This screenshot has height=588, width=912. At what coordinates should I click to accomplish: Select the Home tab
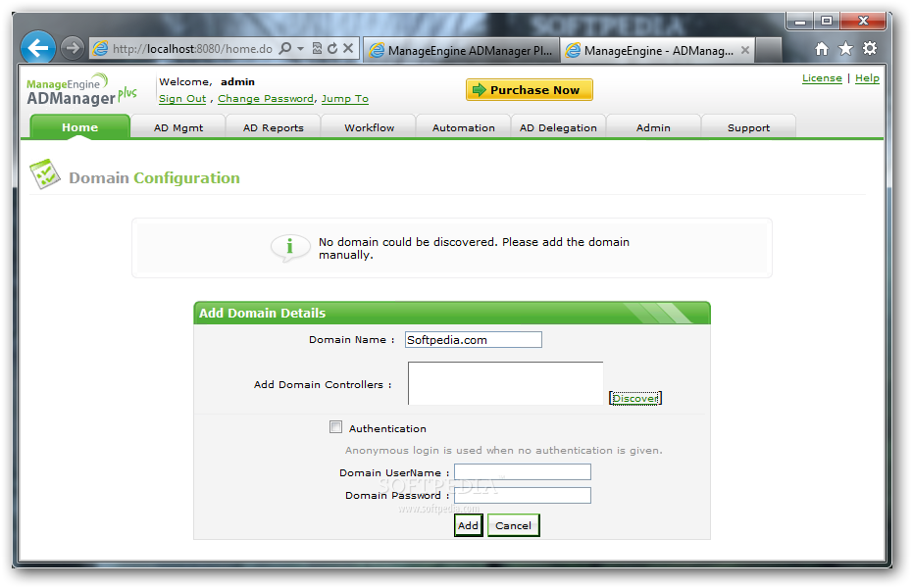pyautogui.click(x=80, y=127)
